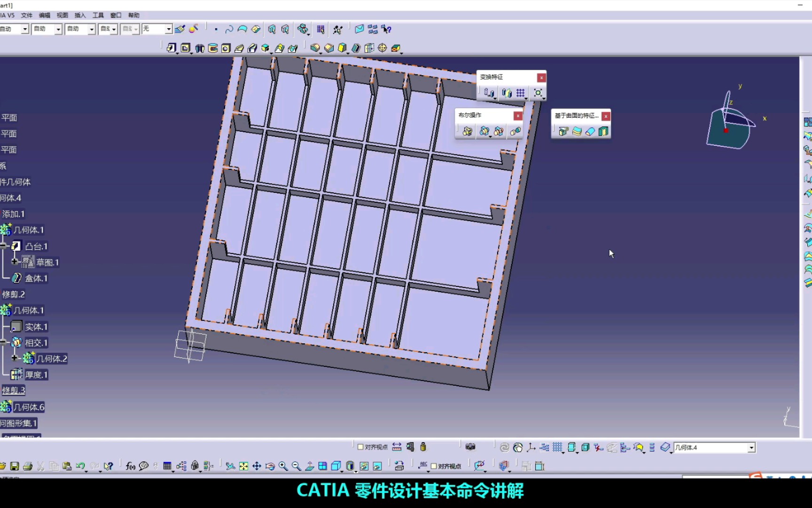Select the Groove tool icon
The height and width of the screenshot is (508, 812).
[x=213, y=48]
